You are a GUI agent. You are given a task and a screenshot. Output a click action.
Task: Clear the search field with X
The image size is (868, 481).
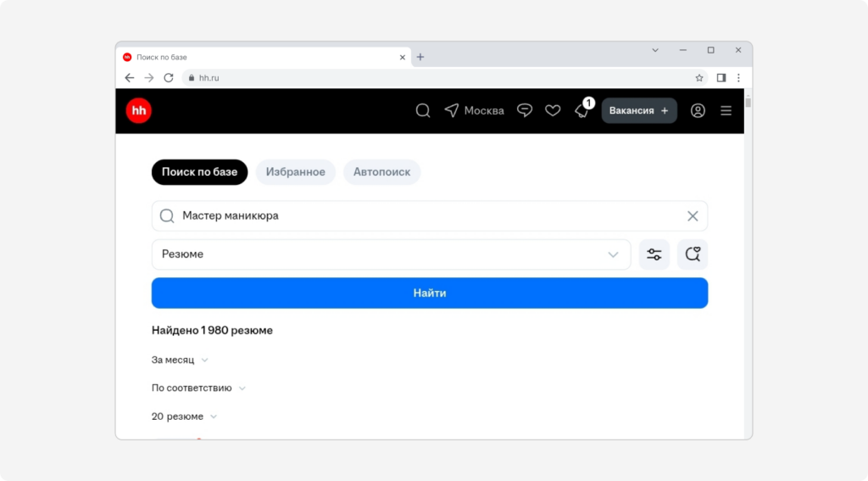coord(693,216)
